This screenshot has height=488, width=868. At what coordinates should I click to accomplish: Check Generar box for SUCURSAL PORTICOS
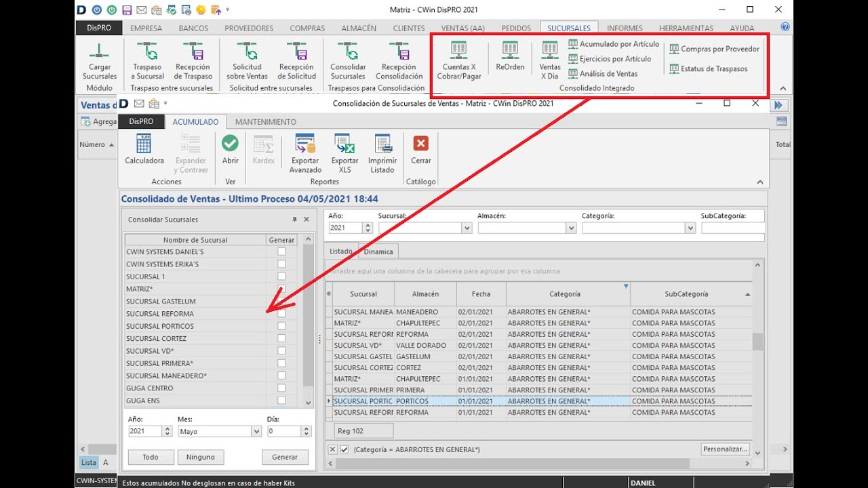coord(281,326)
